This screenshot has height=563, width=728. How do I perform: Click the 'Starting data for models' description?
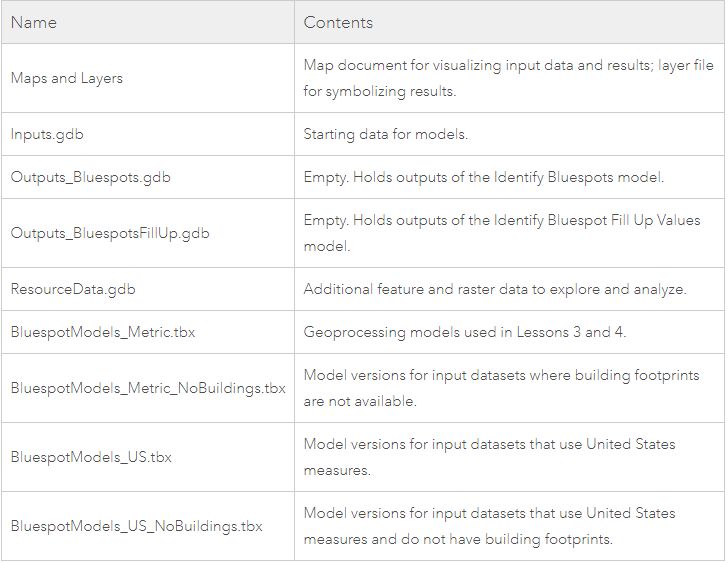point(385,134)
